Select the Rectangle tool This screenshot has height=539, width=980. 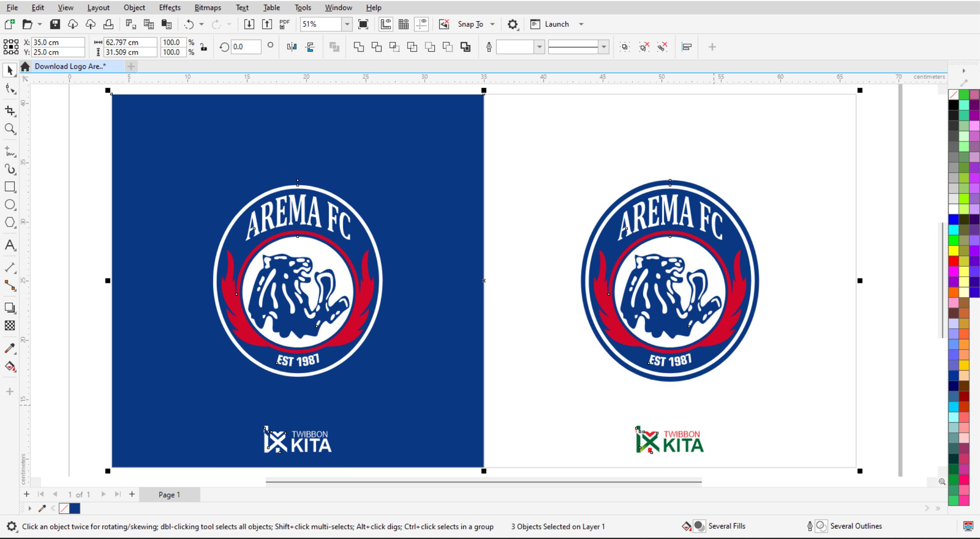tap(10, 187)
